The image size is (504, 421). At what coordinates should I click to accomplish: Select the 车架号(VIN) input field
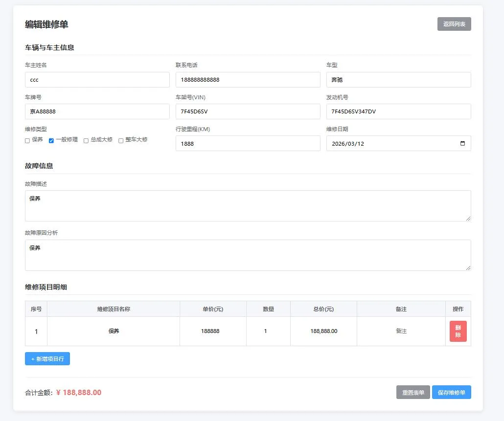click(x=248, y=111)
